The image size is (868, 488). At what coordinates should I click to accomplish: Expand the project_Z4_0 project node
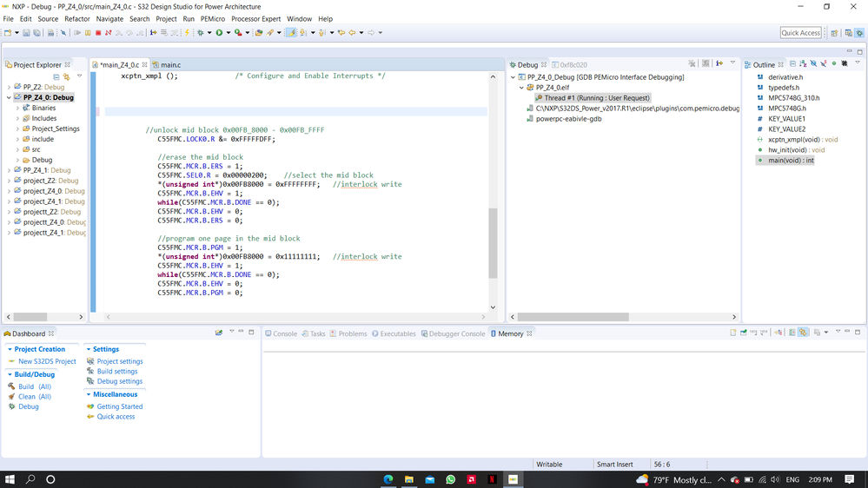pyautogui.click(x=9, y=191)
